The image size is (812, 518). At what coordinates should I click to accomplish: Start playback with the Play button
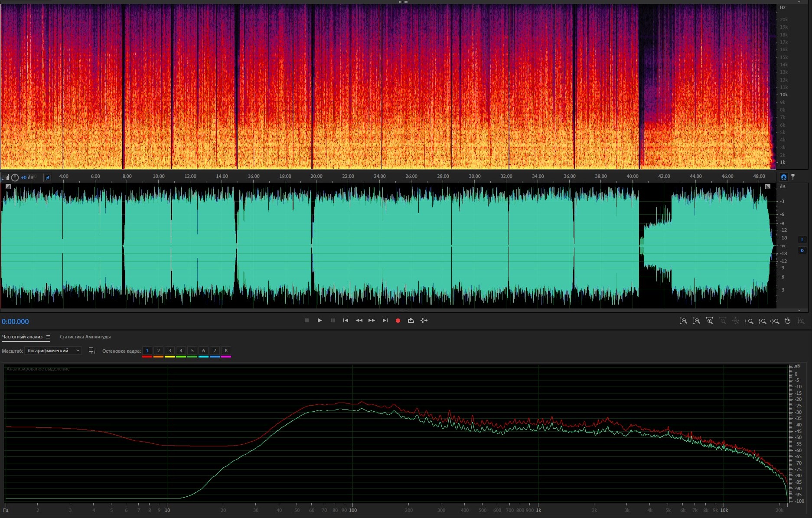320,321
